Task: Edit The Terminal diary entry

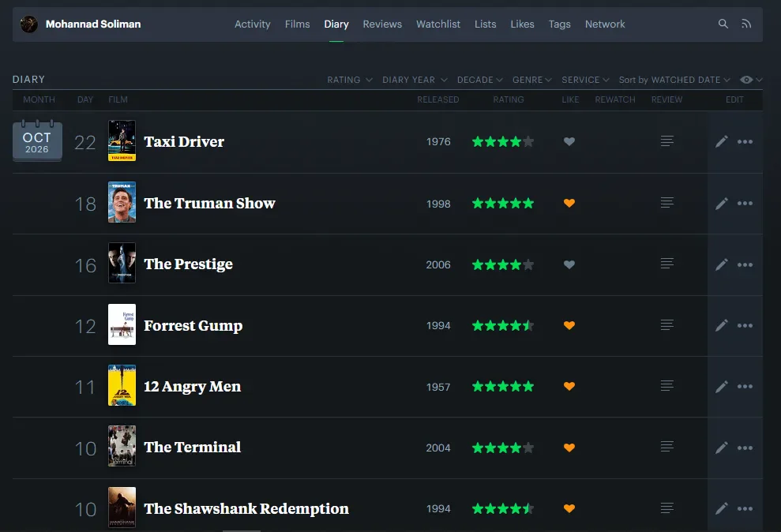Action: 721,448
